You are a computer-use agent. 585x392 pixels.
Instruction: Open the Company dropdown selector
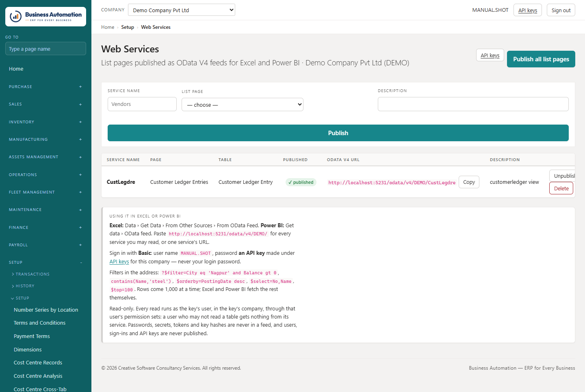182,10
